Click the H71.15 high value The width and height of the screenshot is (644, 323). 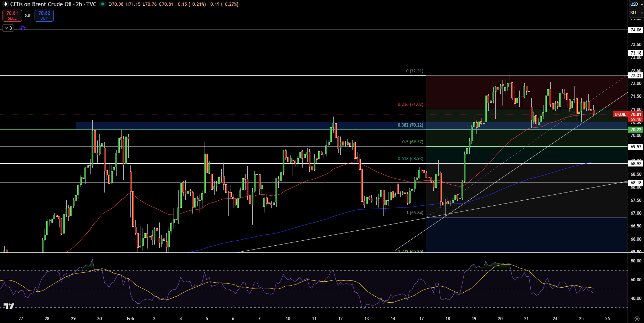click(x=133, y=4)
